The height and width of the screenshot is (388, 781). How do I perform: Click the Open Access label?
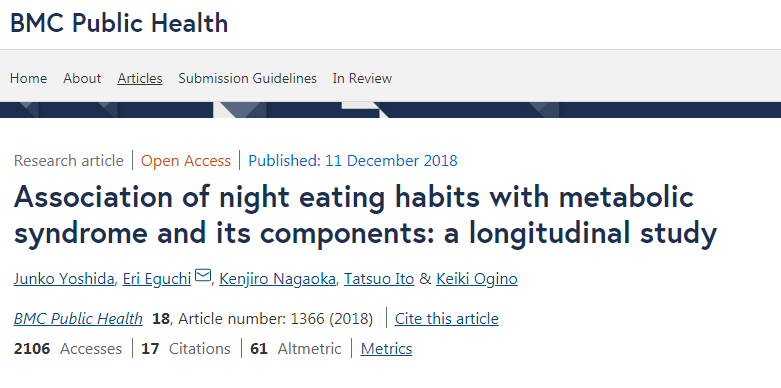[x=186, y=161]
